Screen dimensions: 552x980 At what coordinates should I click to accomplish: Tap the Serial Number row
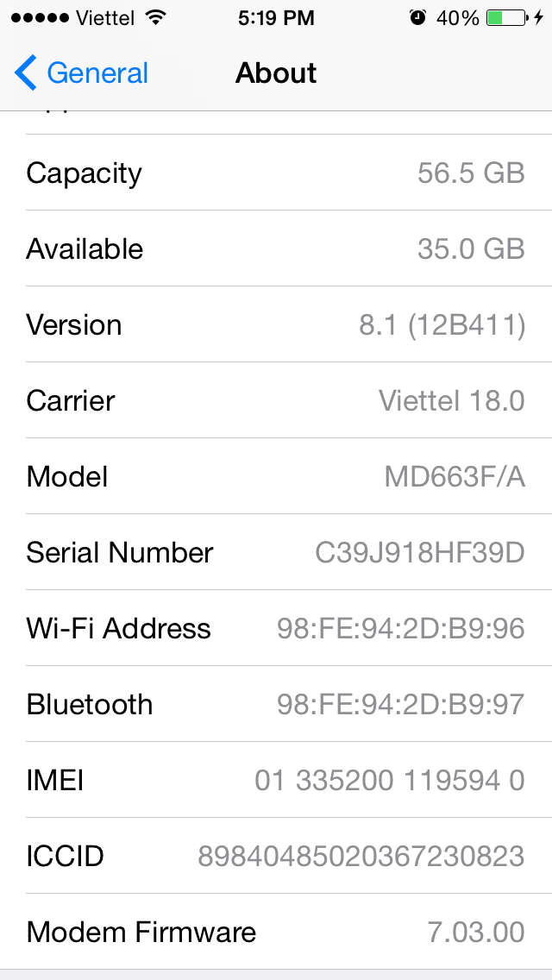276,552
